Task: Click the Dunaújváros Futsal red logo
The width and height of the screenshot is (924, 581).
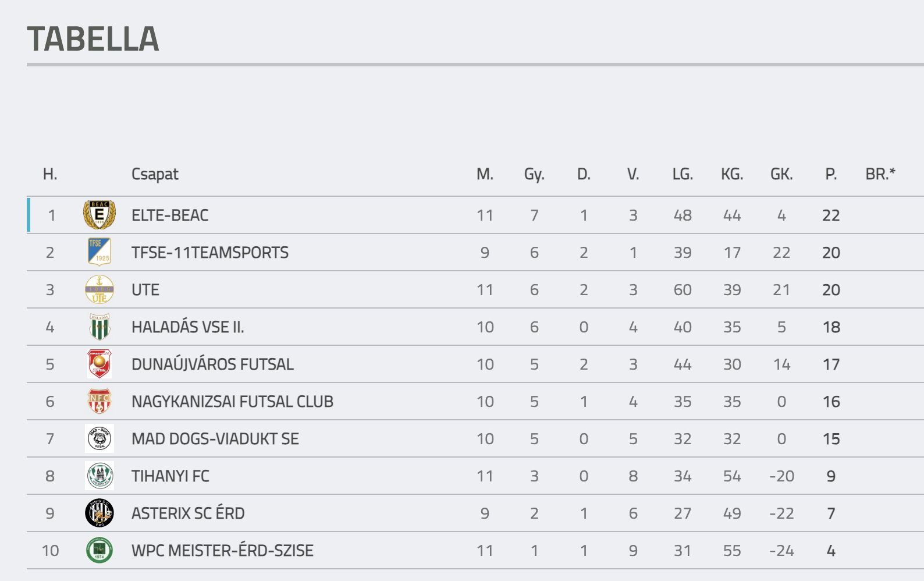Action: [x=99, y=364]
